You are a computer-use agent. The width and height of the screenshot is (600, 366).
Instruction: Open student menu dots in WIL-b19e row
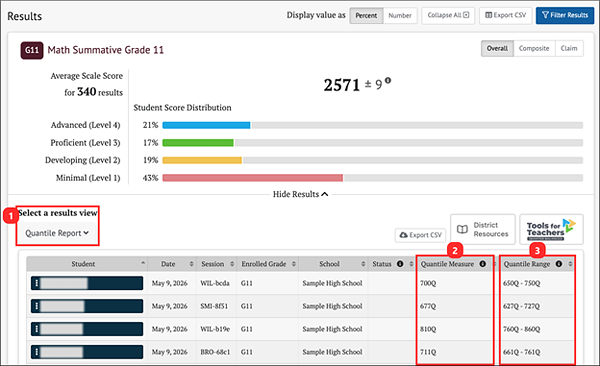[36, 329]
